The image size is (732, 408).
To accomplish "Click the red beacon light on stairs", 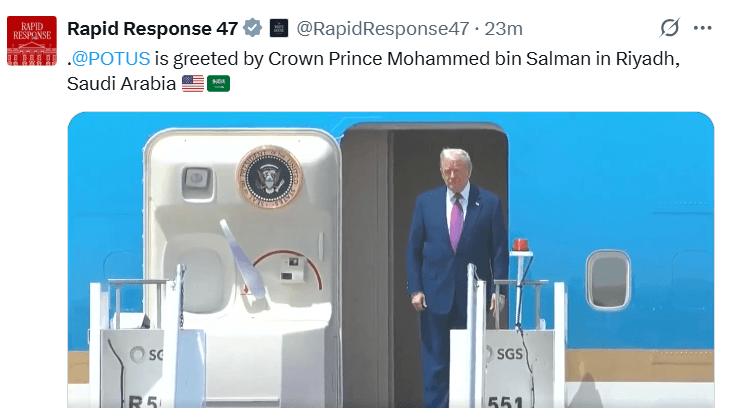I will click(520, 245).
